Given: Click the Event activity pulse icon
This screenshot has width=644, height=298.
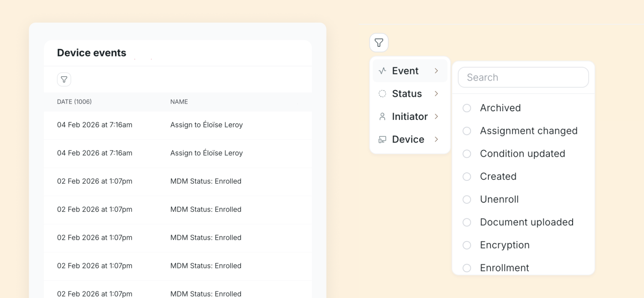Looking at the screenshot, I should tap(382, 71).
